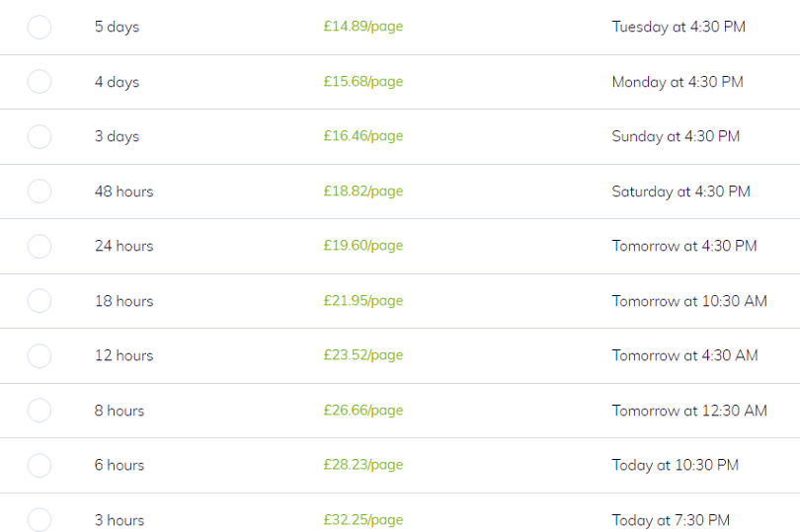The height and width of the screenshot is (532, 800).
Task: Choose the 12 hours radio button
Action: (x=40, y=356)
